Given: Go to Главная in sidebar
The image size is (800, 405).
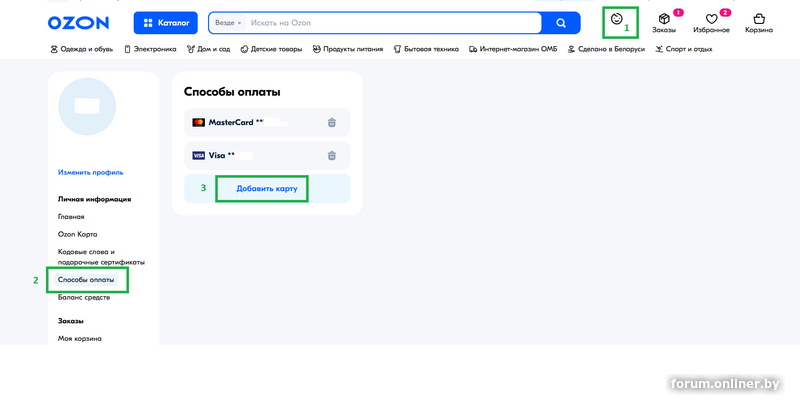Looking at the screenshot, I should pyautogui.click(x=71, y=217).
